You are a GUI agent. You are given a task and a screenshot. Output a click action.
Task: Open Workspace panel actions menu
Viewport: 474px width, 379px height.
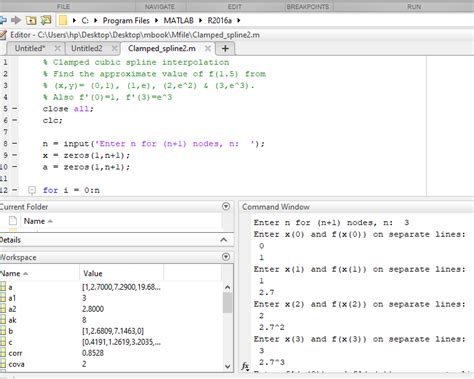(x=226, y=257)
